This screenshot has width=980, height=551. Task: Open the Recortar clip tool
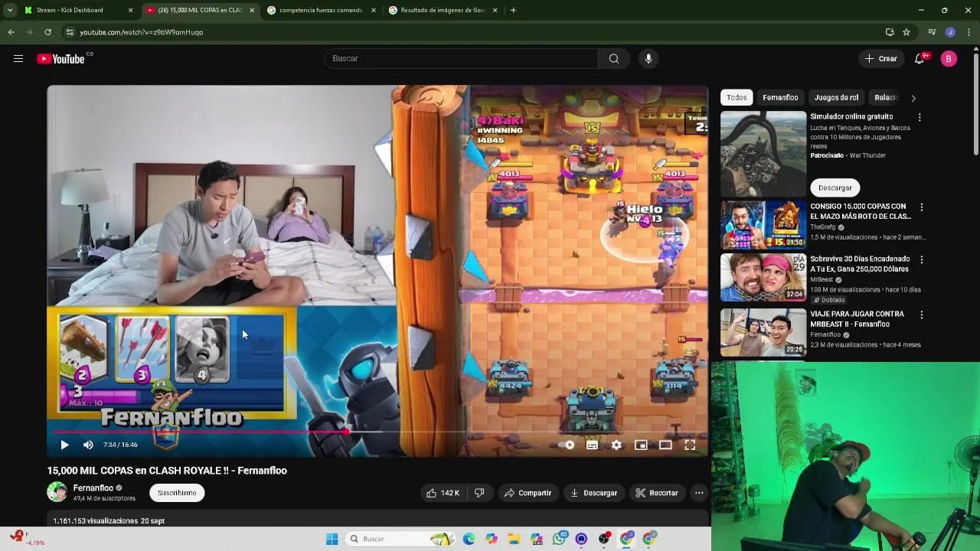(x=657, y=493)
